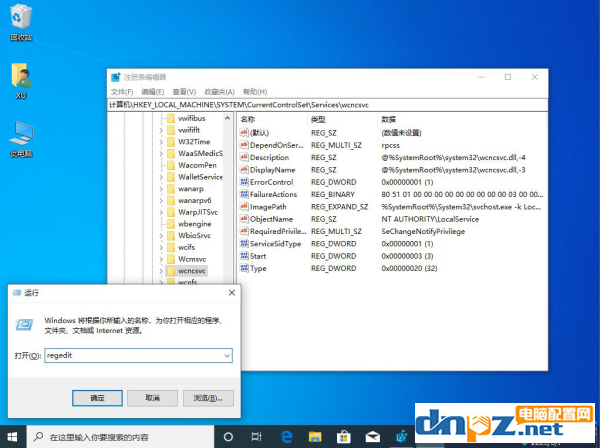Image resolution: width=600 pixels, height=448 pixels.
Task: Click the DWORD icon beside Start value
Action: (244, 256)
